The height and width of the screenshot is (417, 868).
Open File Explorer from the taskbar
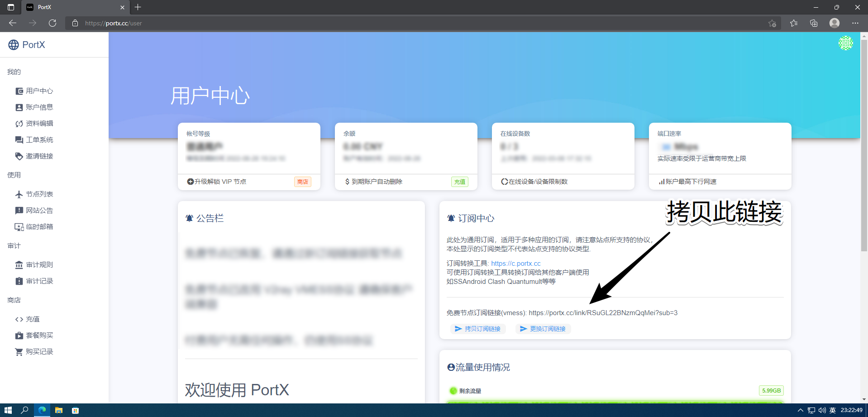(59, 410)
